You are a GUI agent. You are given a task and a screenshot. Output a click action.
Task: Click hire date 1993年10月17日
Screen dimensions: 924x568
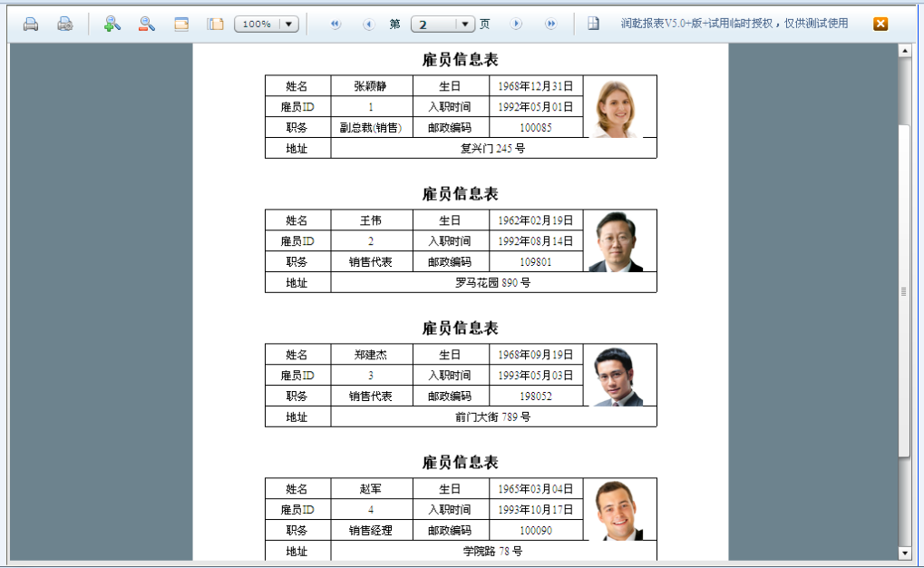click(x=536, y=510)
